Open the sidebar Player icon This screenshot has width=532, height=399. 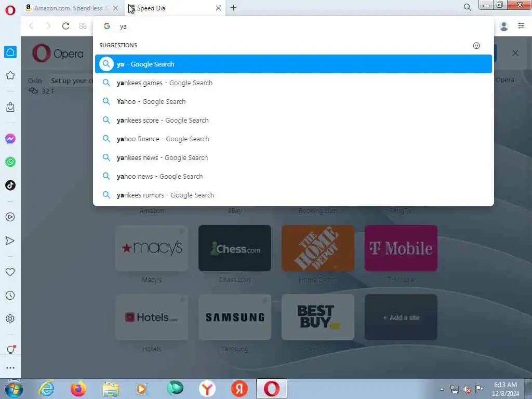(10, 217)
